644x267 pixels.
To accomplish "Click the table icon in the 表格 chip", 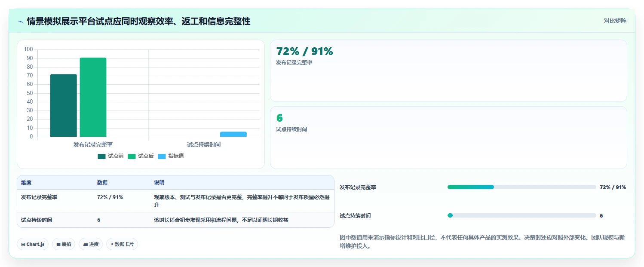I will point(58,244).
